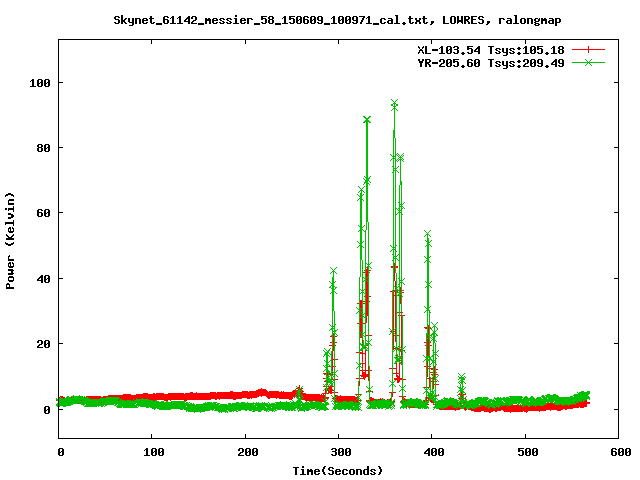Click the y-axis tick label 20
This screenshot has width=640, height=480.
(43, 344)
